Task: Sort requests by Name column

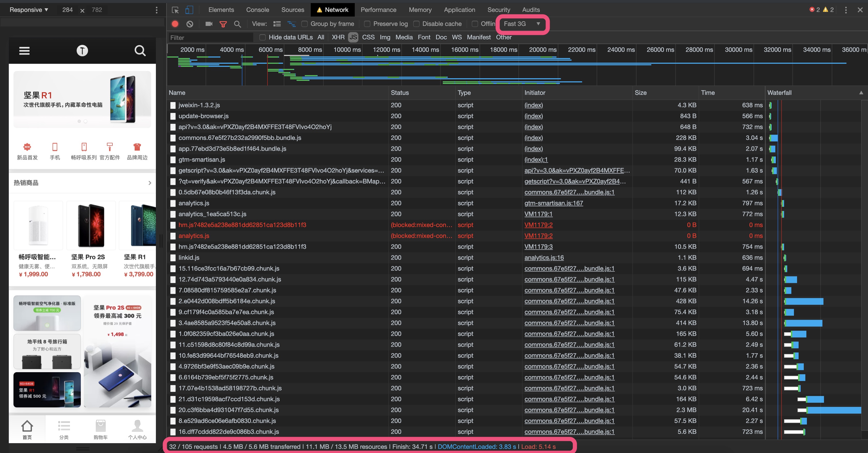Action: pos(278,93)
